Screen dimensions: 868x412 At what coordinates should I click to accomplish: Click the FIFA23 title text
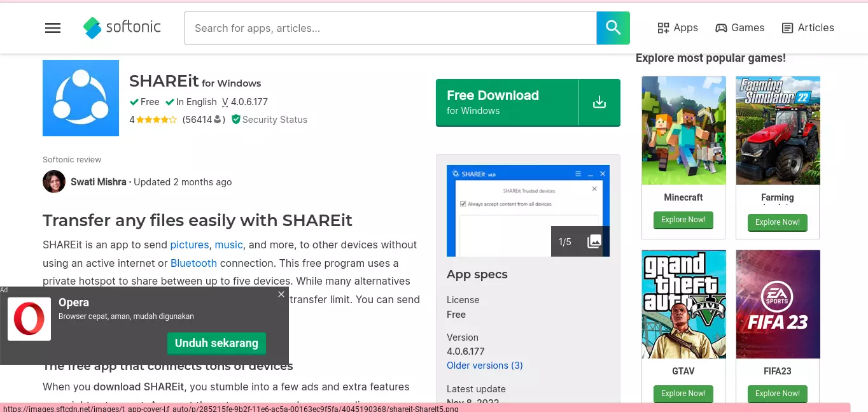click(x=778, y=371)
